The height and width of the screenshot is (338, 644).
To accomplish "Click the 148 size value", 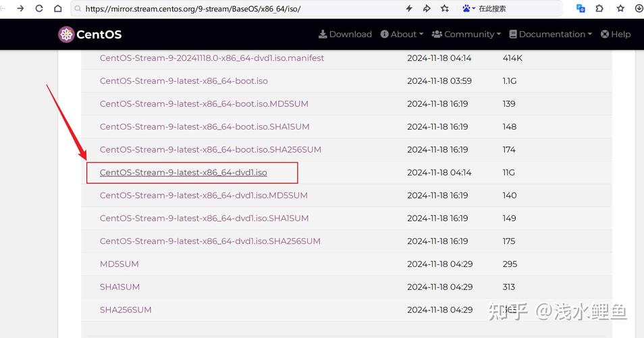I will (510, 126).
